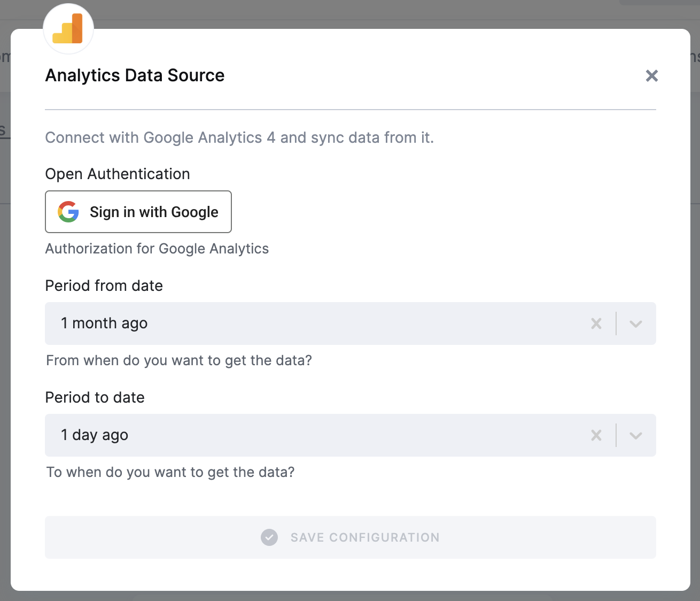The image size is (700, 601).
Task: Click the checkmark icon inside Save Configuration
Action: [x=269, y=537]
